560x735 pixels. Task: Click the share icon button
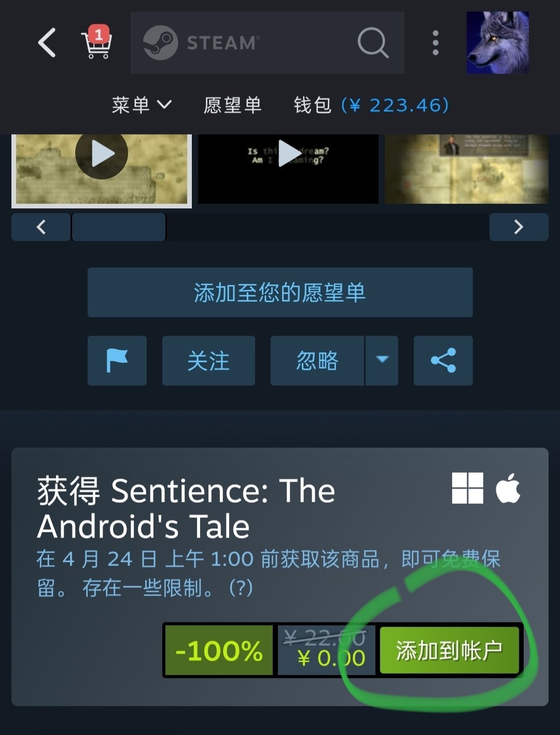[443, 360]
